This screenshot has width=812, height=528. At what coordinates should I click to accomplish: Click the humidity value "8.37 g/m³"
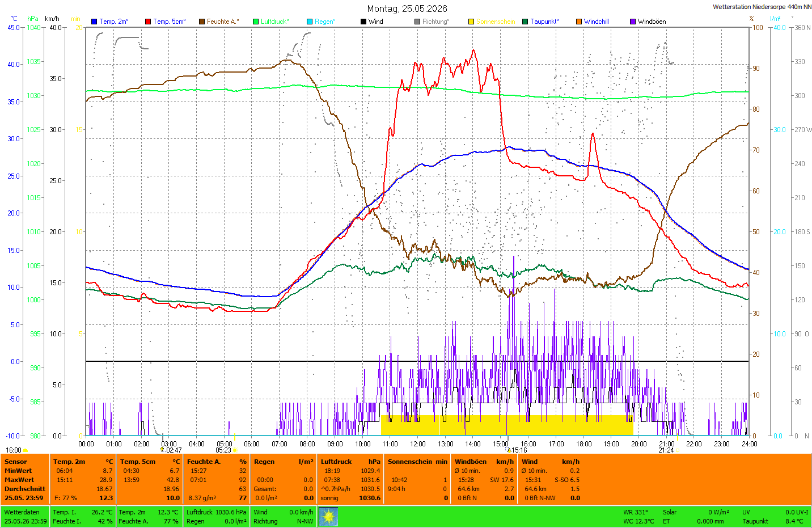click(x=202, y=498)
